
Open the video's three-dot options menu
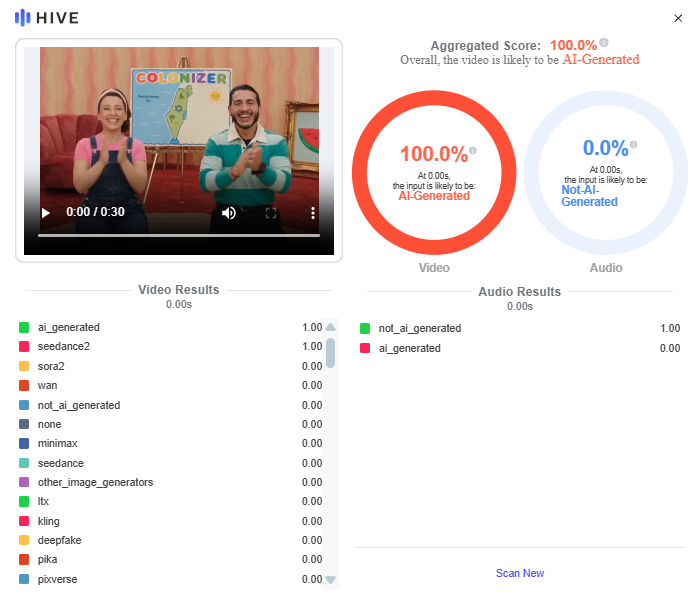(x=313, y=213)
